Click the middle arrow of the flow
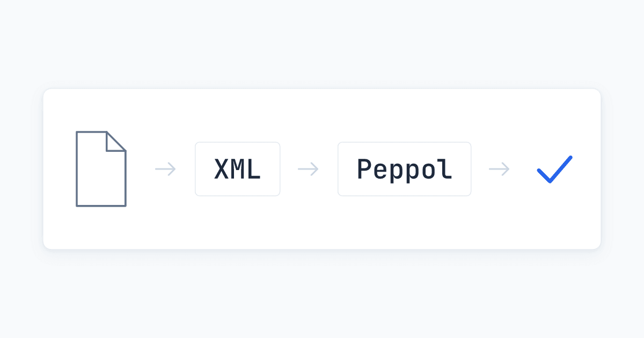Image resolution: width=644 pixels, height=338 pixels. 308,169
